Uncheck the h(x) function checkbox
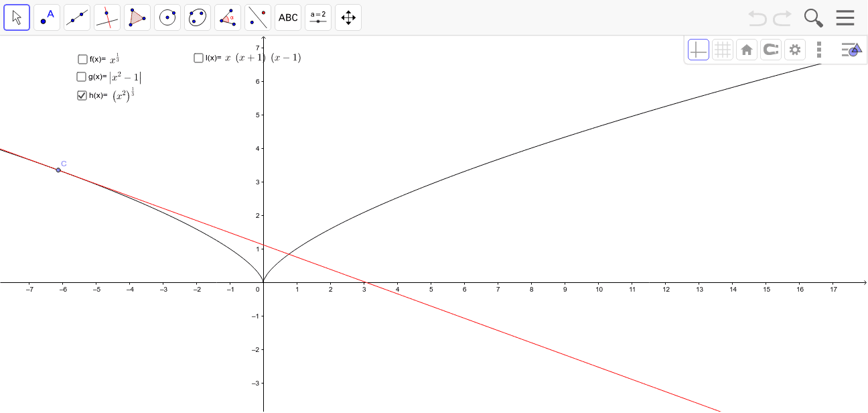Viewport: 868px width, 413px height. tap(82, 95)
